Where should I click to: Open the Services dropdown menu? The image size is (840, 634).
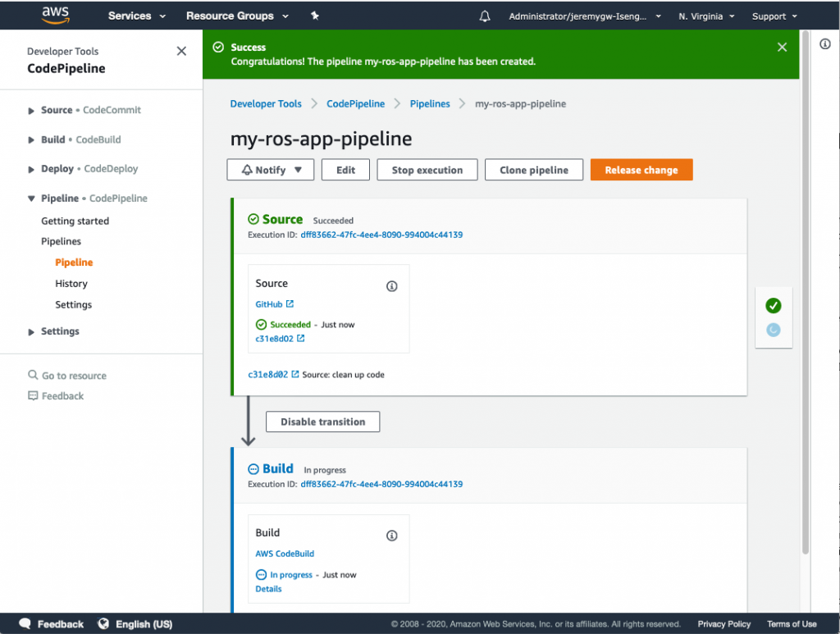pos(137,16)
